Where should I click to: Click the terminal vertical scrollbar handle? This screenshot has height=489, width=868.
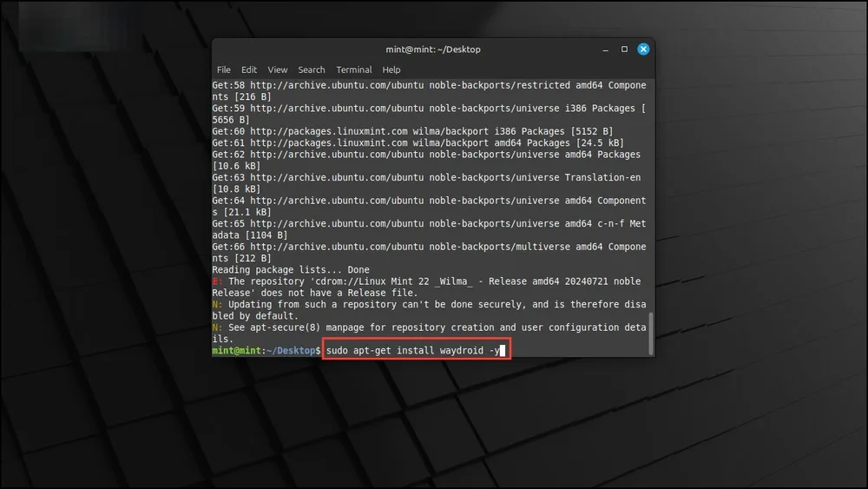pos(650,334)
